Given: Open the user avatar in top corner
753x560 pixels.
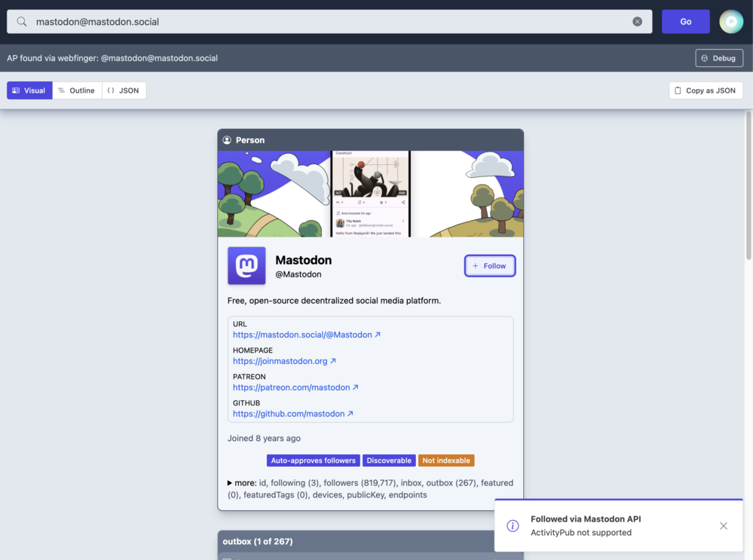Looking at the screenshot, I should pos(730,22).
